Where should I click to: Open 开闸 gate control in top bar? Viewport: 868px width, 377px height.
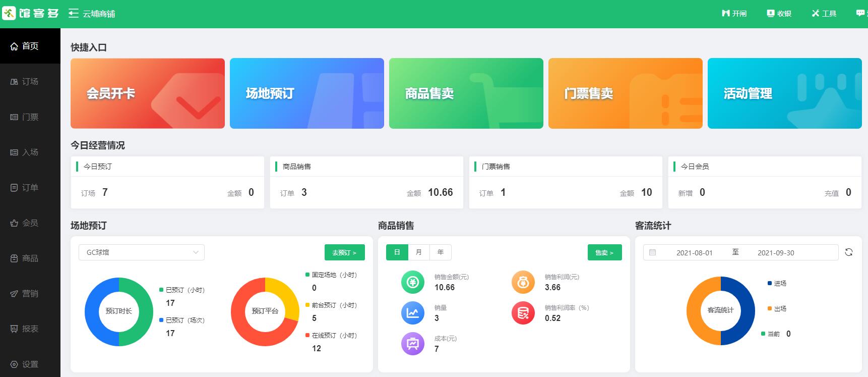point(734,14)
